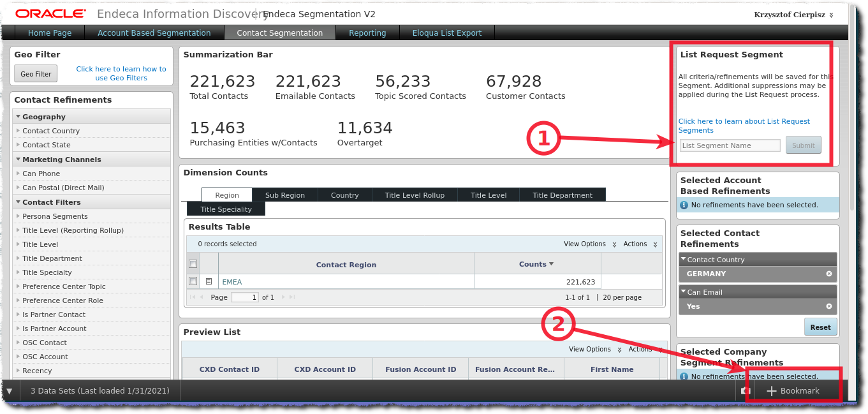
Task: Select the Sub Region dimension tab
Action: (285, 195)
